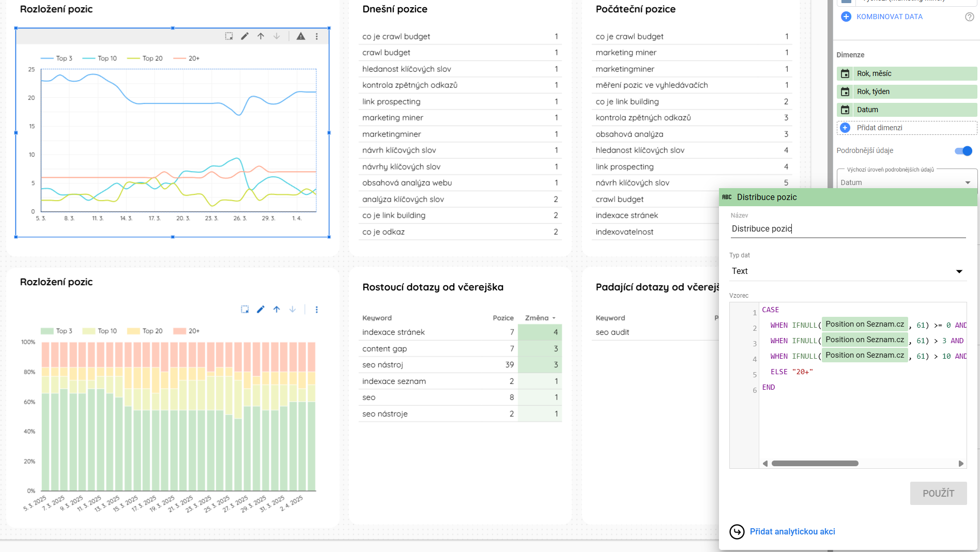Click clock icon beside Přidat analytickou akci
This screenshot has width=980, height=552.
[737, 531]
